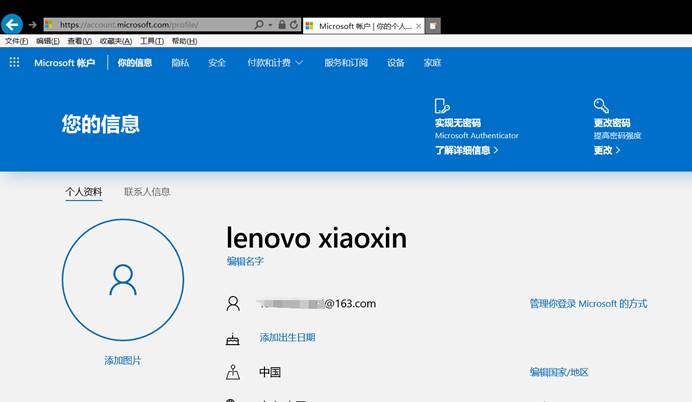Image resolution: width=692 pixels, height=402 pixels.
Task: Click the birthday cake icon
Action: 233,338
